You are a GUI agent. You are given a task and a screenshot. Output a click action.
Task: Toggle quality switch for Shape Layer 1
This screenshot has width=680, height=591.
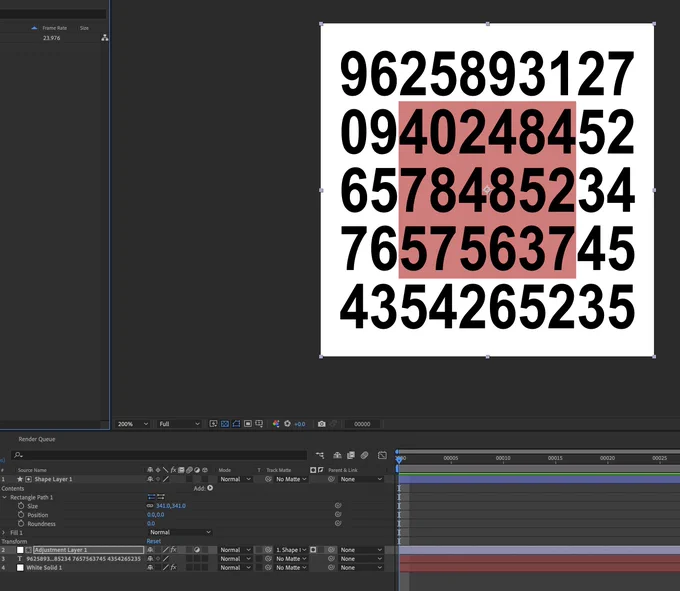click(x=166, y=479)
